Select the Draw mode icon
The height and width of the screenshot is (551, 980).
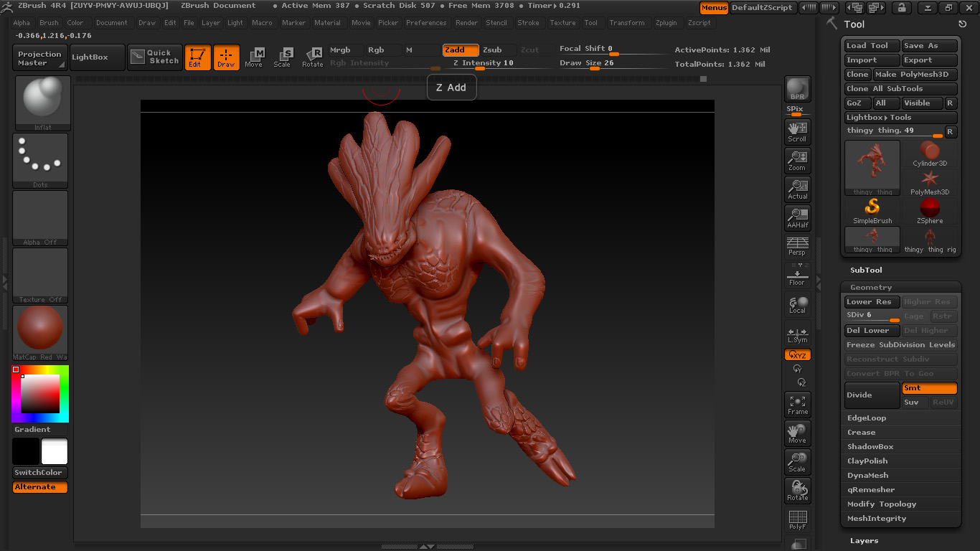(226, 57)
